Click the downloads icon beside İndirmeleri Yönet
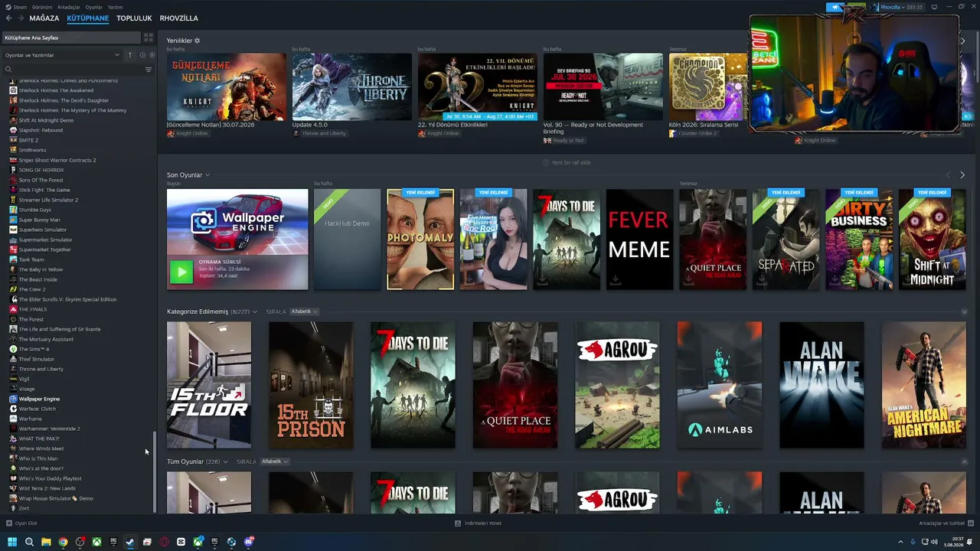This screenshot has height=551, width=980. [x=458, y=523]
